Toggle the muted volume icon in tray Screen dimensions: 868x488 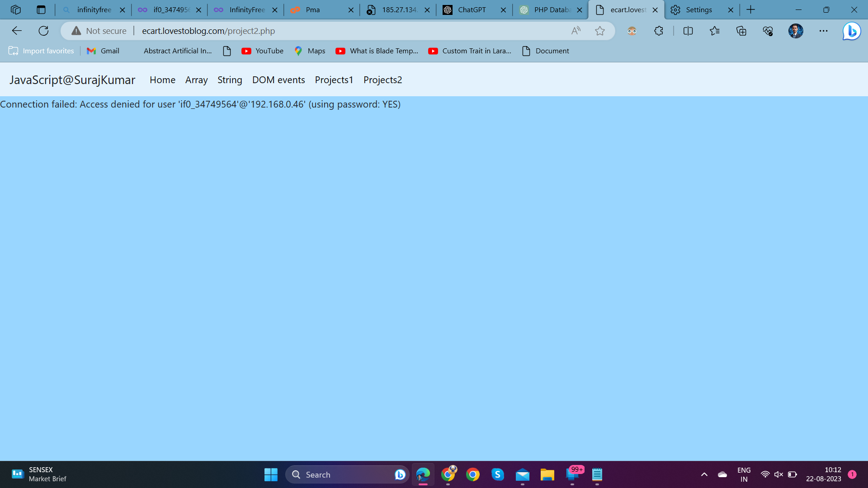click(x=778, y=474)
